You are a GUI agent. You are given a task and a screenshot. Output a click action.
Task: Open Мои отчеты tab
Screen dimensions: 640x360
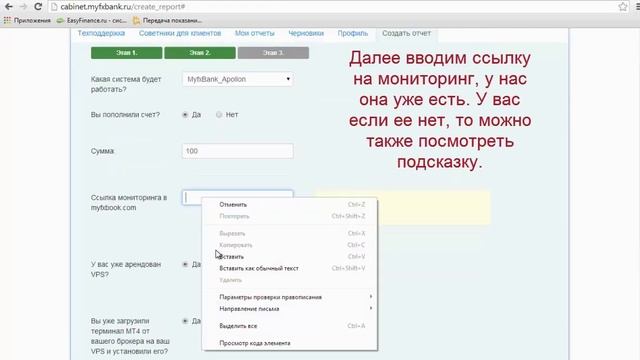pyautogui.click(x=255, y=33)
